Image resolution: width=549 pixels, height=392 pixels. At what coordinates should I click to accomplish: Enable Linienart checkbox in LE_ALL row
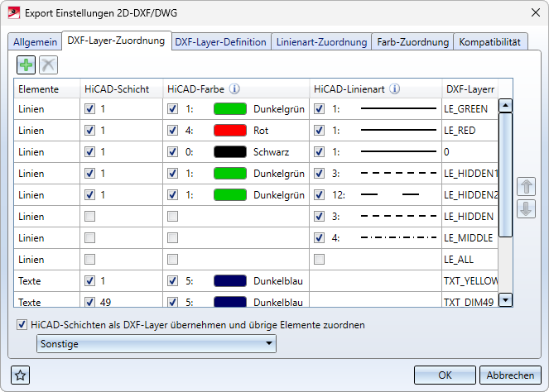pos(319,260)
